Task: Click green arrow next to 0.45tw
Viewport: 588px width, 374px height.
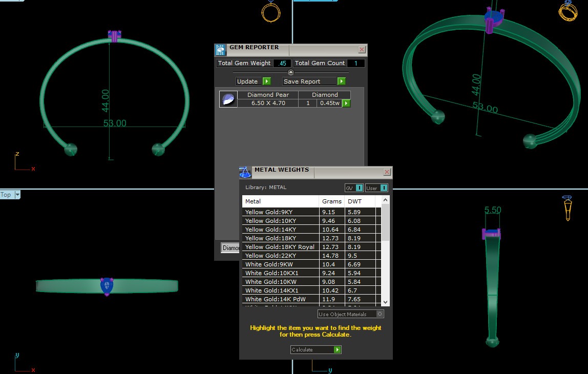Action: pyautogui.click(x=346, y=103)
